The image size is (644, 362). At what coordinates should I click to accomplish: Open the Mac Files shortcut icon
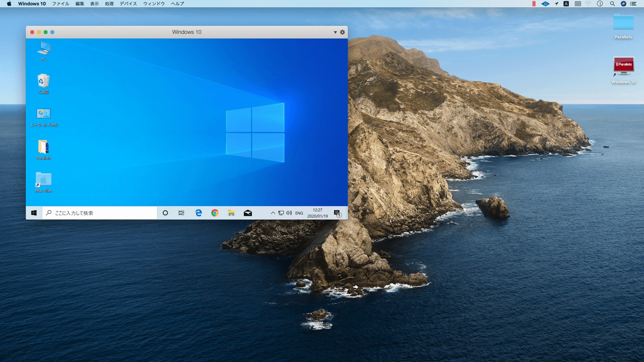click(44, 183)
